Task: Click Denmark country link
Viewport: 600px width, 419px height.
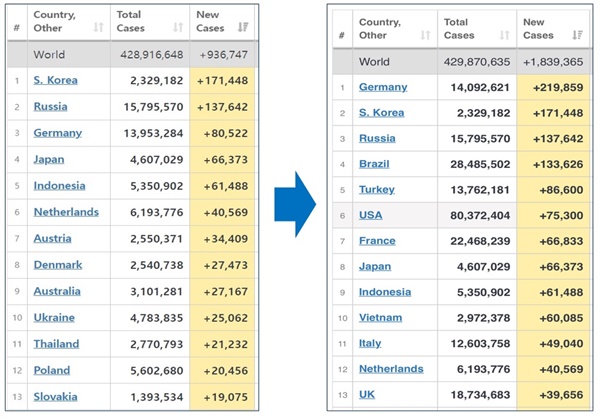Action: [58, 265]
